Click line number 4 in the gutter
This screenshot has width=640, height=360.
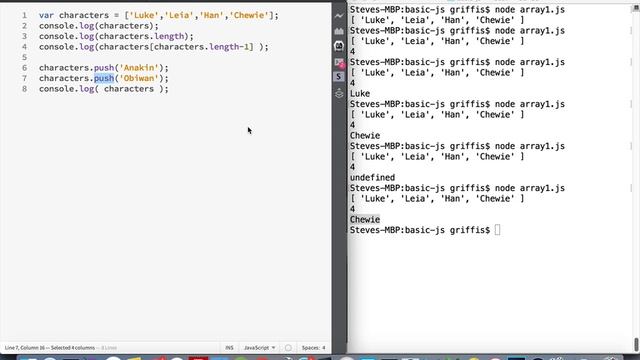[24, 47]
